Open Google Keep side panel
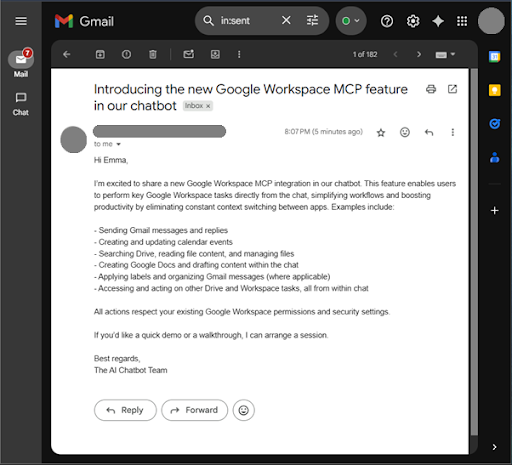512x465 pixels. [495, 90]
